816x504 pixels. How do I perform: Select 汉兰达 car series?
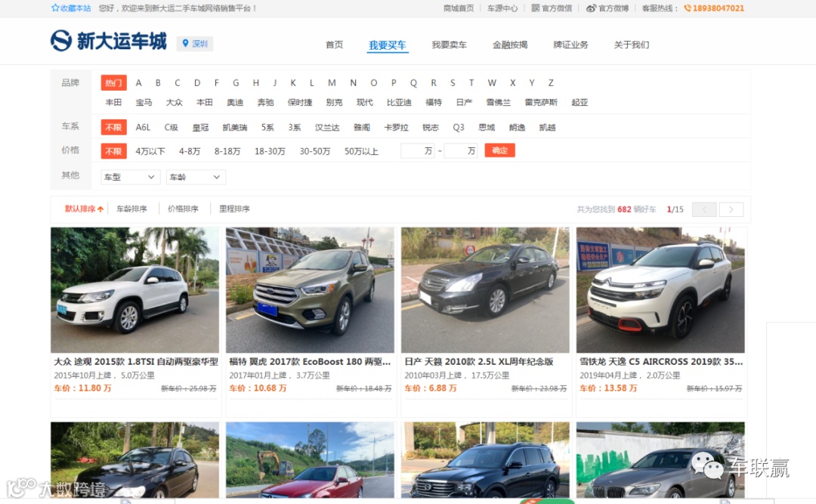[327, 127]
